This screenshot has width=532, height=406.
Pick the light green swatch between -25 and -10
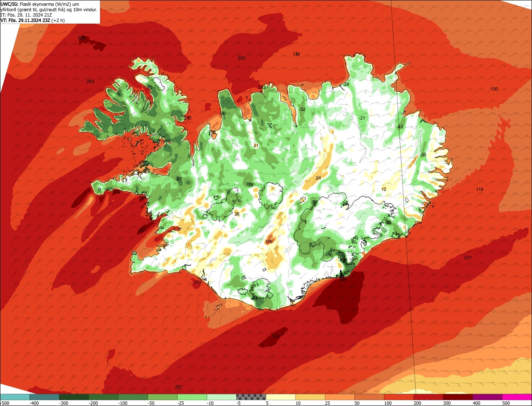pos(192,396)
